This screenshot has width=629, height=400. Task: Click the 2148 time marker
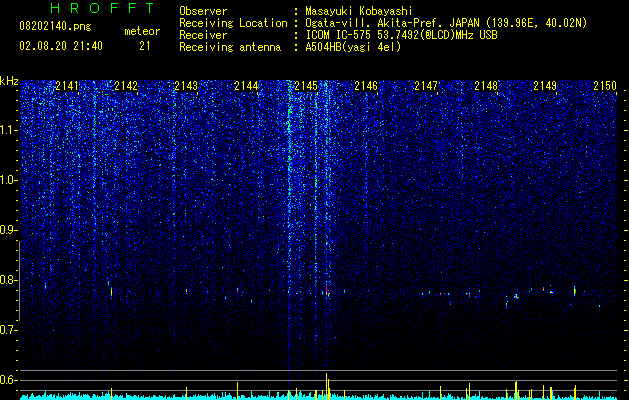pos(486,86)
